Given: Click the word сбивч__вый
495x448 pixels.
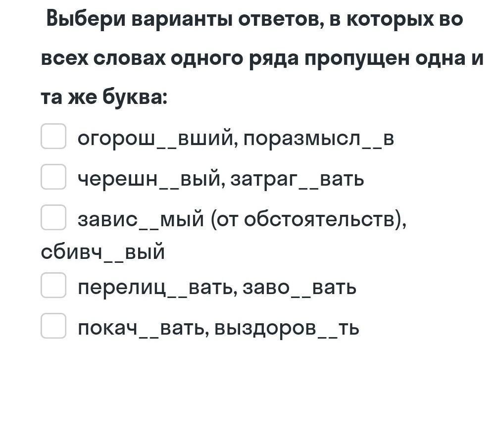Looking at the screenshot, I should click(102, 252).
